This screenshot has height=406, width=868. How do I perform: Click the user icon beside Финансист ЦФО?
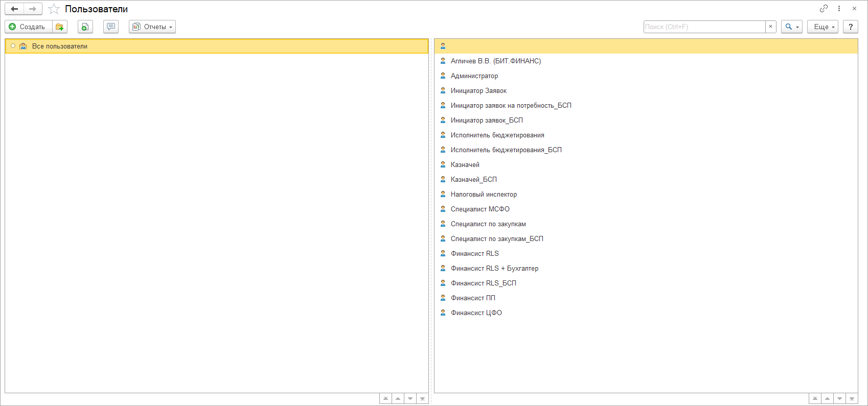[443, 313]
